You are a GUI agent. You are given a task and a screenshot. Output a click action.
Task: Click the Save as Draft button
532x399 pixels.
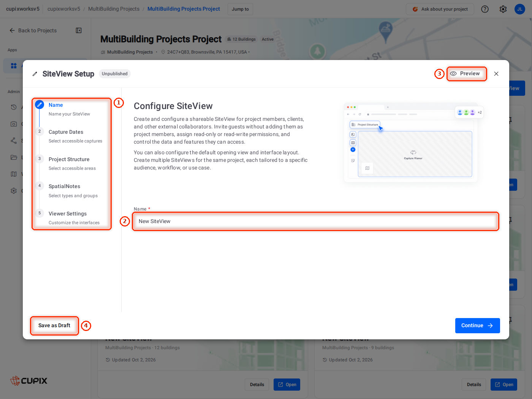click(x=54, y=326)
